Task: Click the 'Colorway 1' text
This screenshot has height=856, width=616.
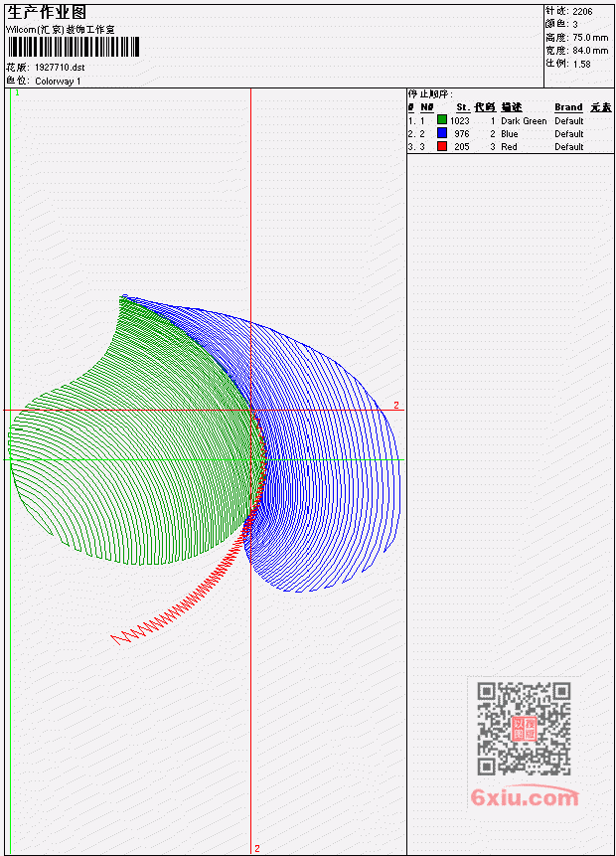Action: point(58,81)
